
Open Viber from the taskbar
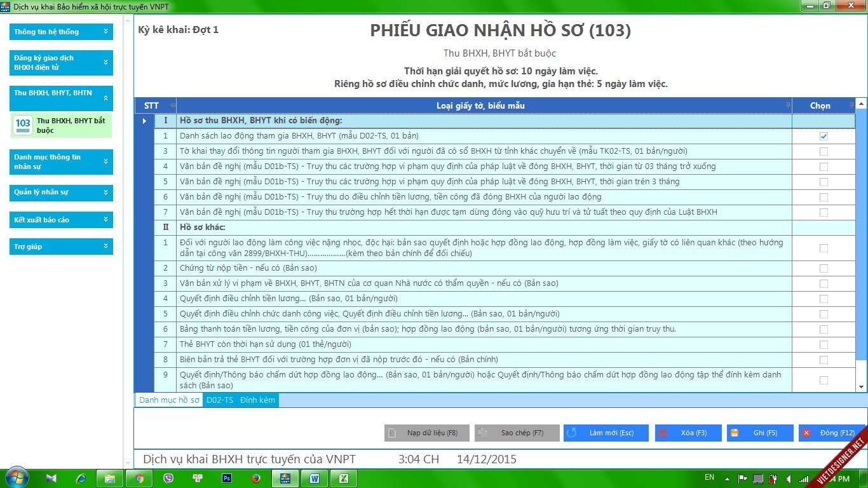[168, 478]
